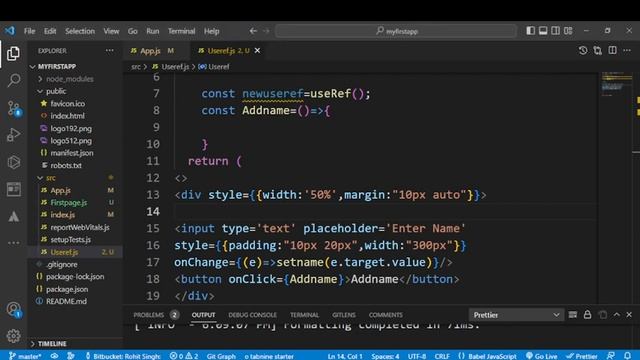640x360 pixels.
Task: Go back with the navigation arrow
Action: (253, 31)
